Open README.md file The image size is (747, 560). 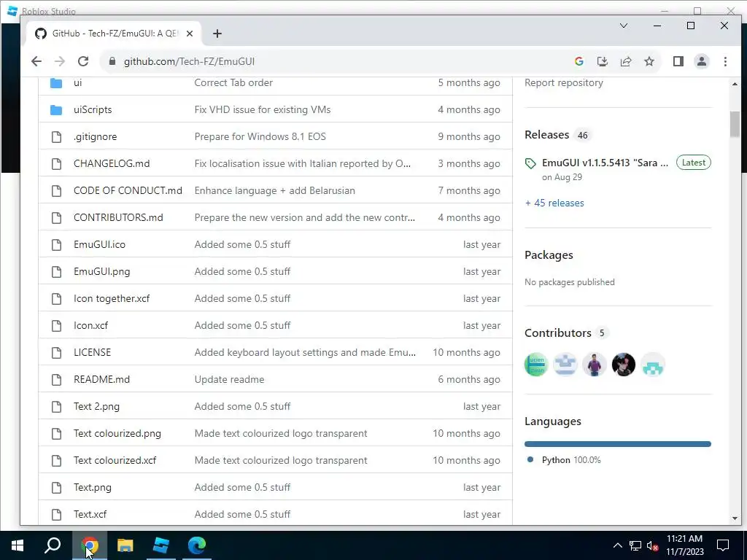tap(101, 379)
